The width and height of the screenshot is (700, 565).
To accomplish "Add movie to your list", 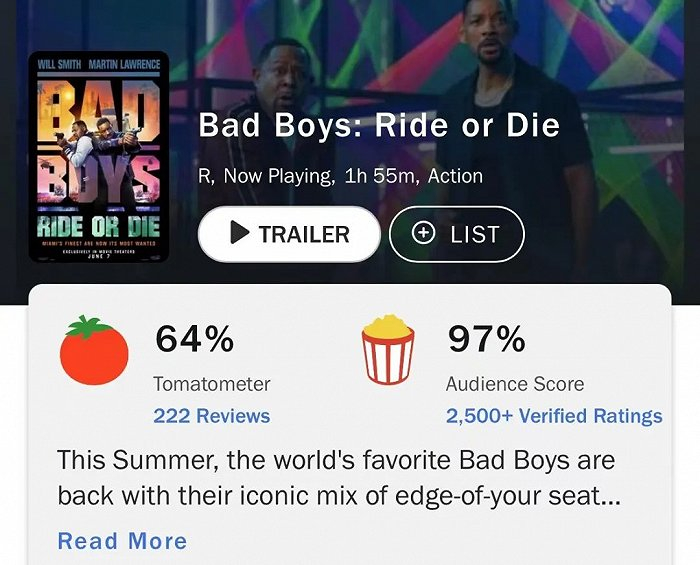I will coord(456,234).
